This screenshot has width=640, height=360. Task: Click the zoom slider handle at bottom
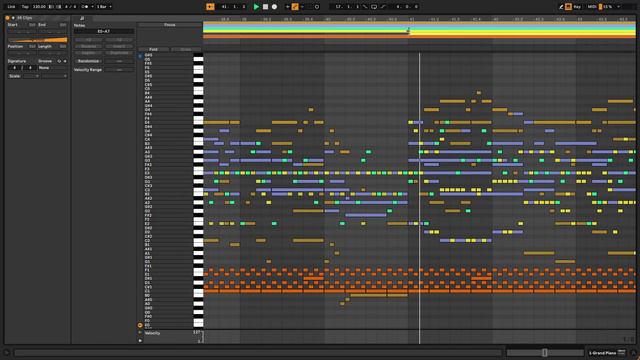tap(544, 353)
